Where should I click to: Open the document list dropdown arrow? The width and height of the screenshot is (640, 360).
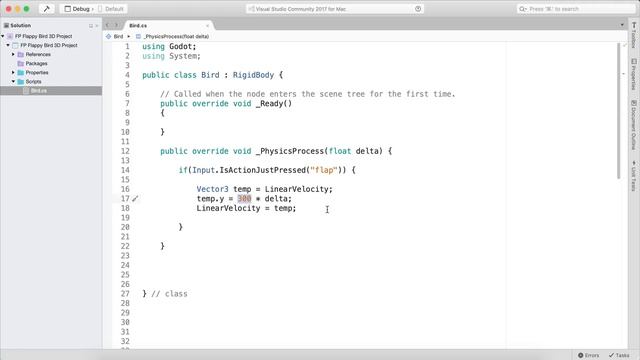(622, 25)
